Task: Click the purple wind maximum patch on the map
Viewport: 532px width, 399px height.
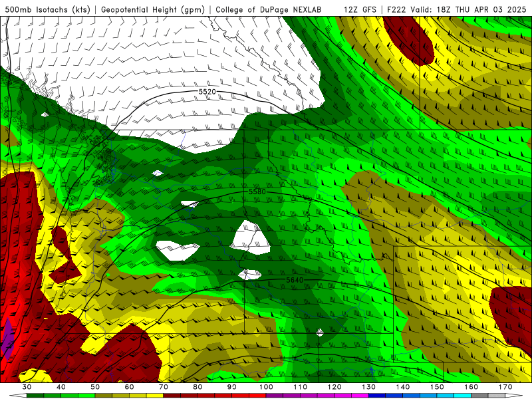Action: [7, 339]
